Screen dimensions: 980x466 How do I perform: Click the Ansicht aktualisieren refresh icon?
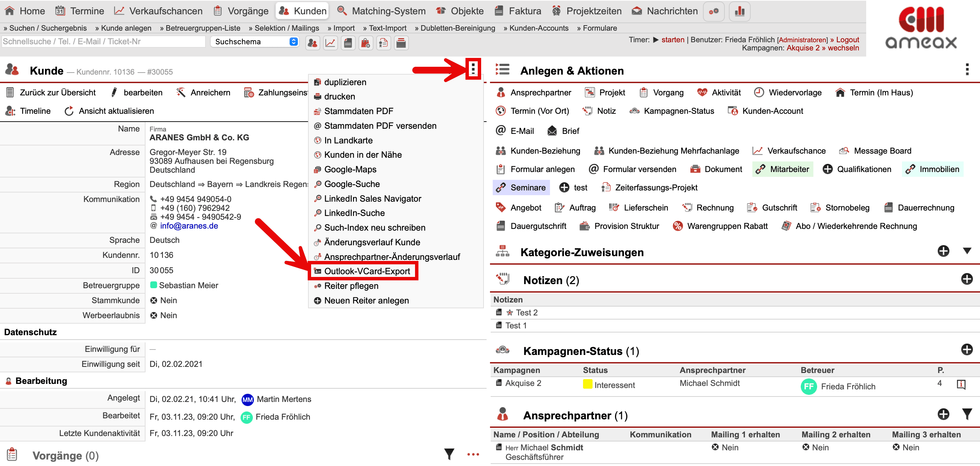click(69, 111)
